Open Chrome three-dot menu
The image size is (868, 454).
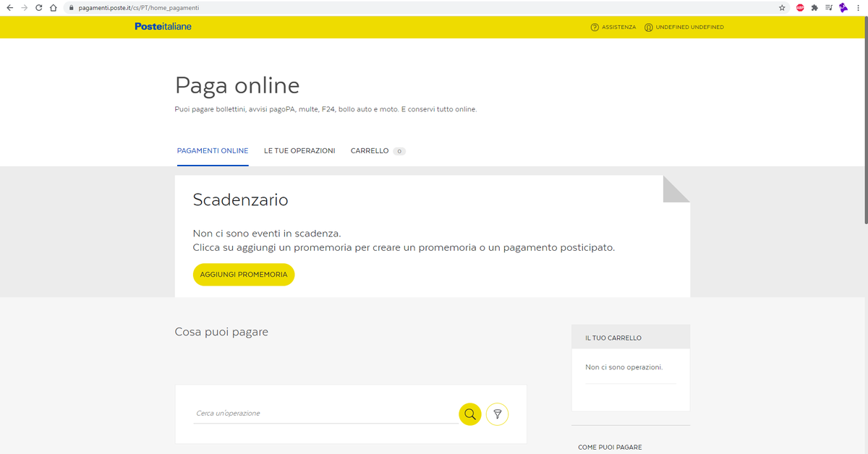click(859, 8)
